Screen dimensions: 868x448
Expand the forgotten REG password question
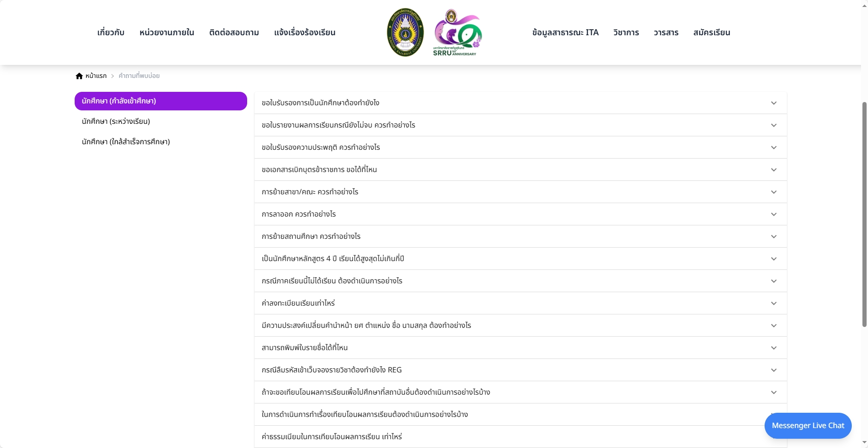pyautogui.click(x=518, y=370)
